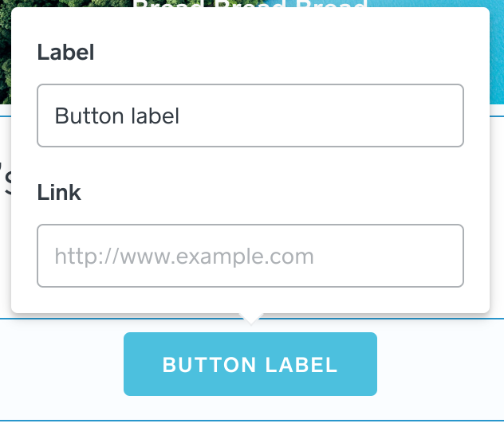
Task: Click the http://www.example.com placeholder text
Action: (184, 257)
